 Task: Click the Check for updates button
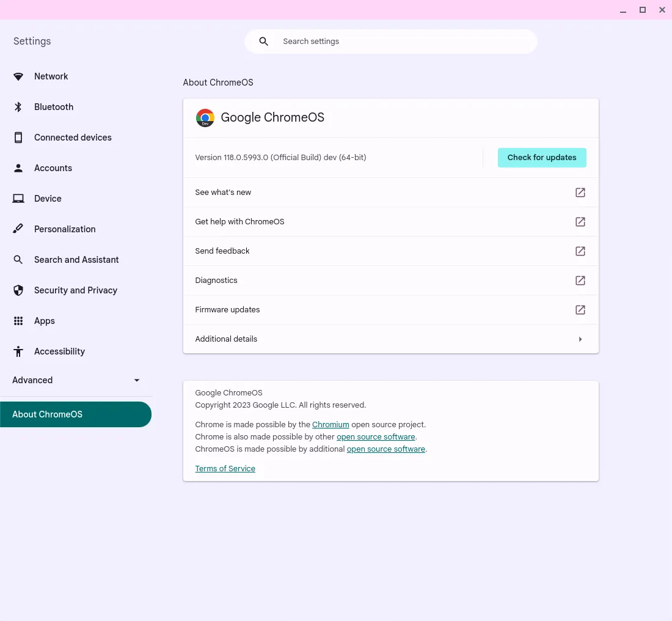pyautogui.click(x=541, y=157)
